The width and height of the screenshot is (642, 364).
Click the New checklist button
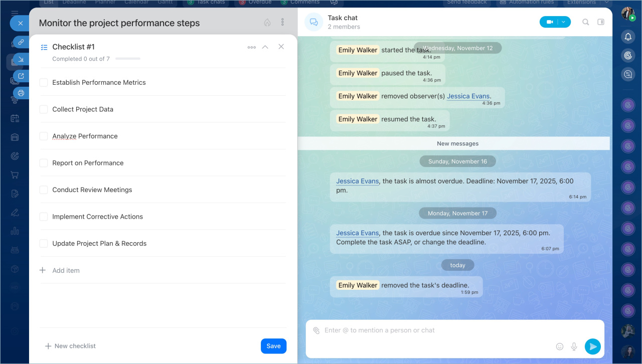70,346
